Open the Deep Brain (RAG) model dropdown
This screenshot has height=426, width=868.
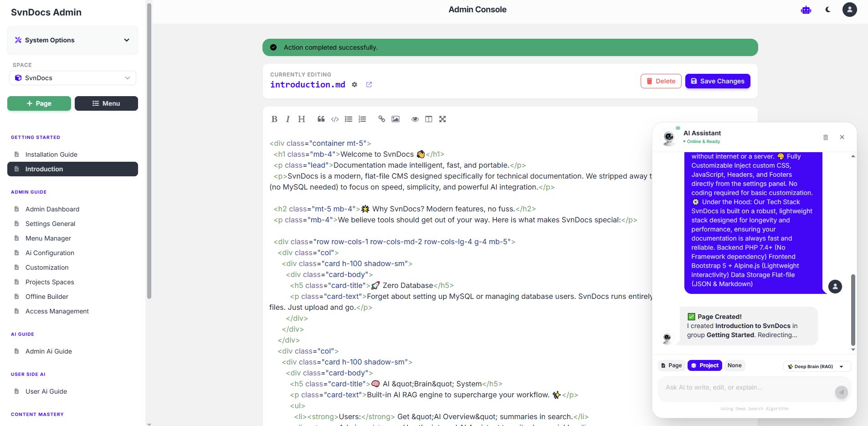[817, 366]
